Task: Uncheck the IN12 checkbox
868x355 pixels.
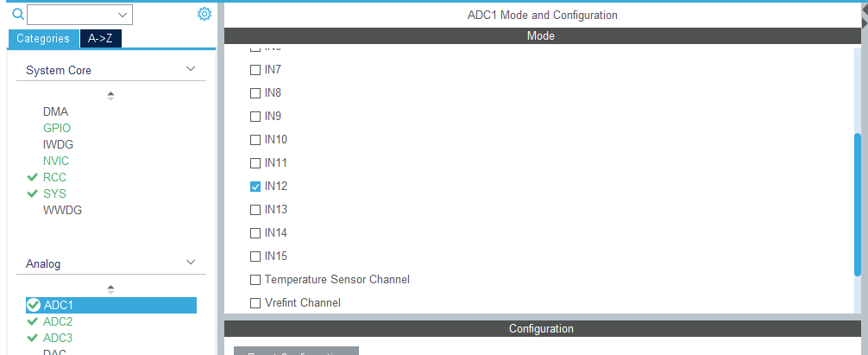Action: (255, 186)
